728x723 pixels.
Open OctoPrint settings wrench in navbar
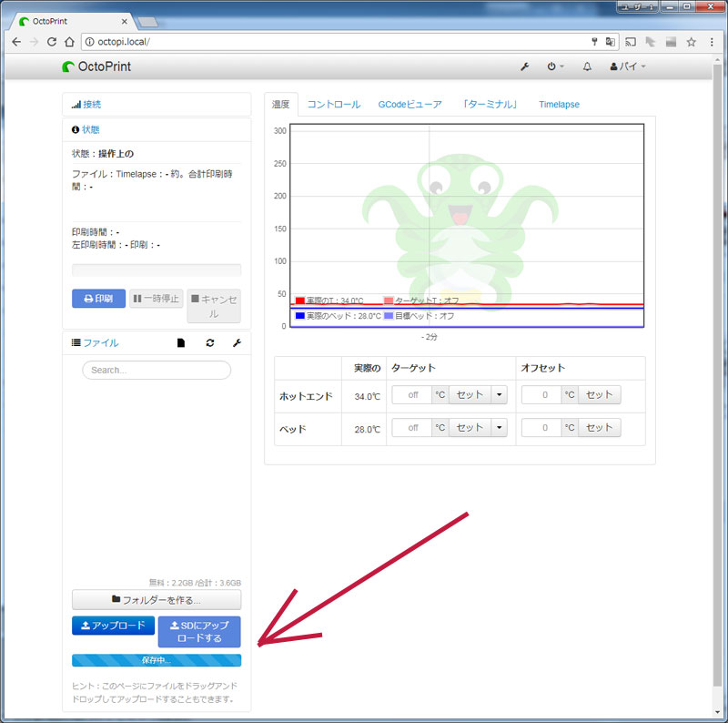[x=525, y=66]
